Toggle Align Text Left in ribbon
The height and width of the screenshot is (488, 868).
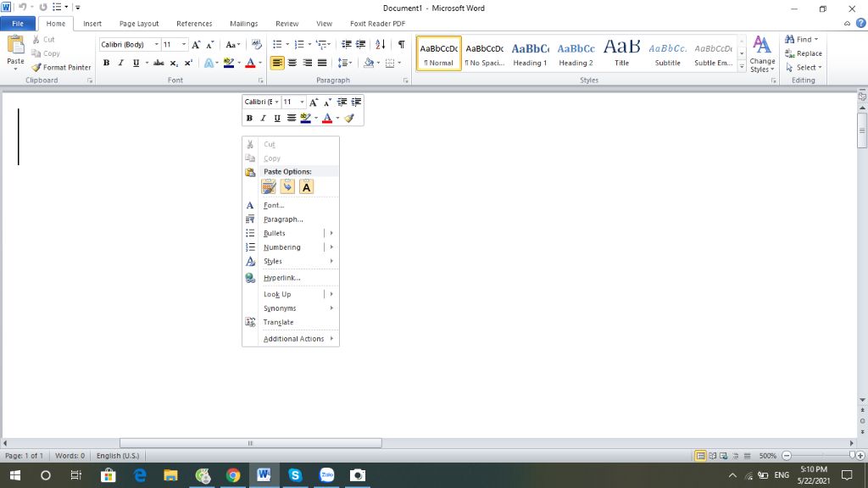tap(277, 63)
